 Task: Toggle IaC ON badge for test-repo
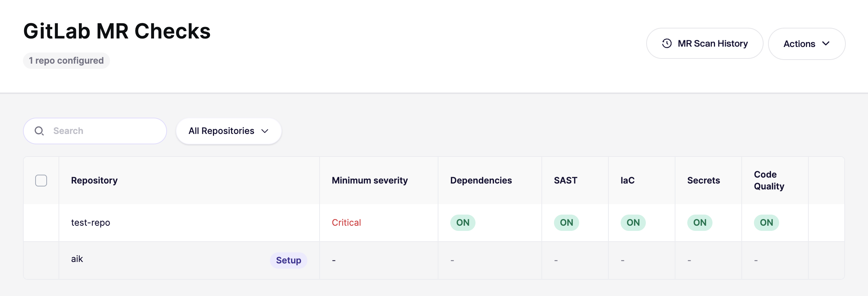[x=633, y=223]
